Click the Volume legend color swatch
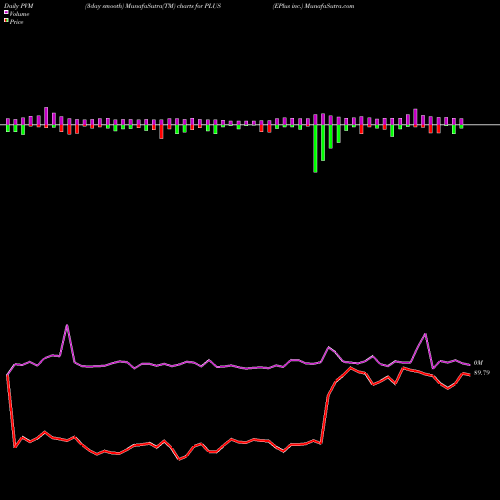Screen dimensions: 500x500 click(x=6, y=13)
